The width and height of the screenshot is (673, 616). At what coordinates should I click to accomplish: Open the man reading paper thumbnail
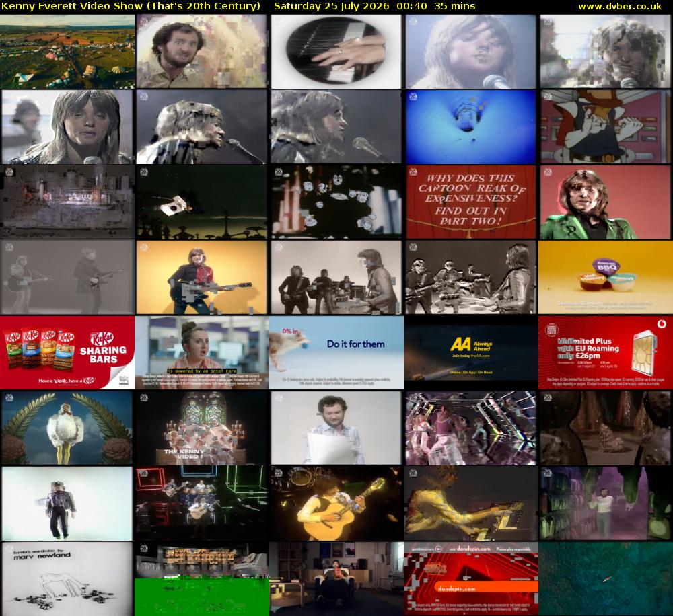336,428
